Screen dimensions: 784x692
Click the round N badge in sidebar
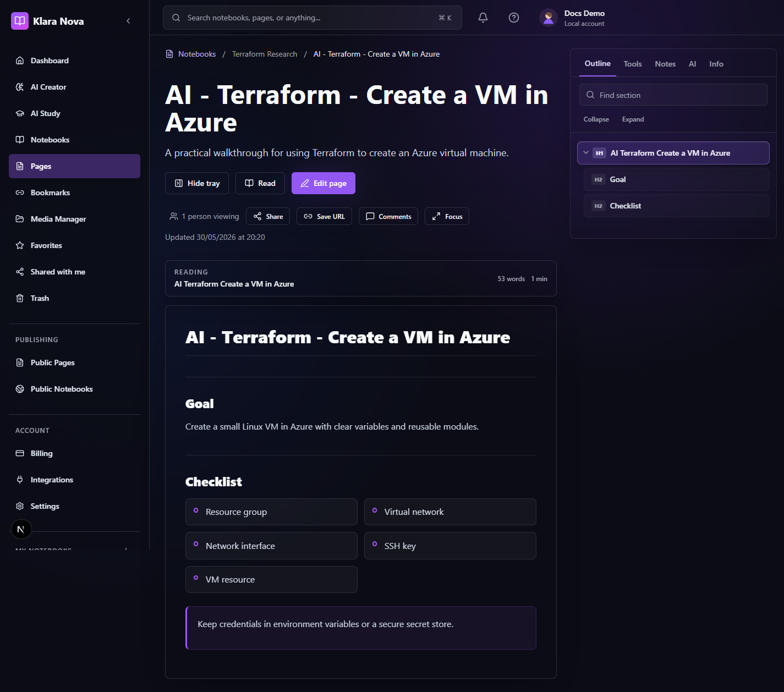tap(21, 529)
